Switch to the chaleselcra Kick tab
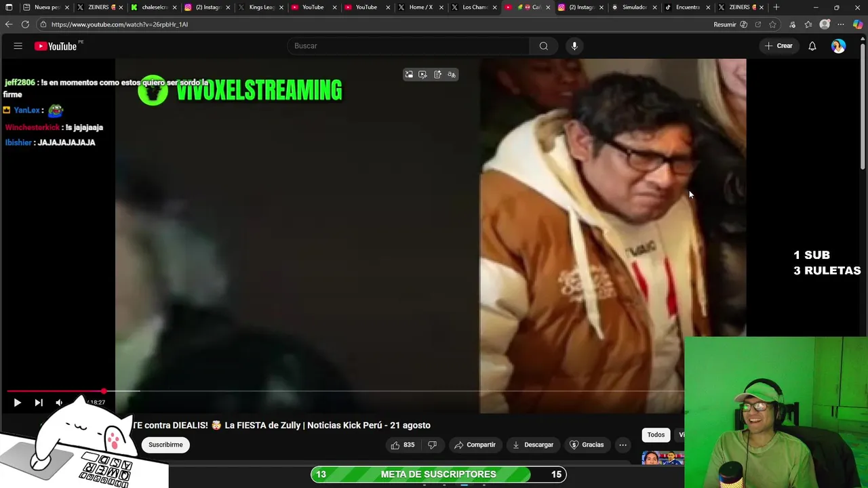This screenshot has width=868, height=488. click(154, 7)
